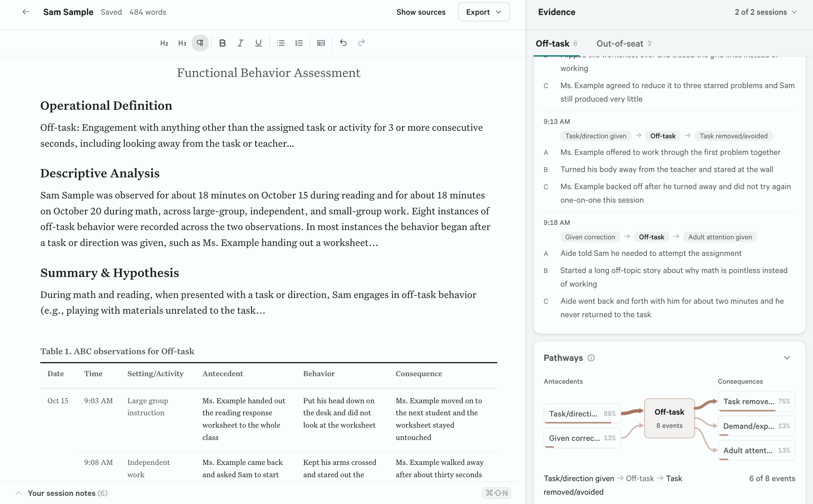The image size is (813, 504).
Task: Insert a table
Action: tap(321, 43)
